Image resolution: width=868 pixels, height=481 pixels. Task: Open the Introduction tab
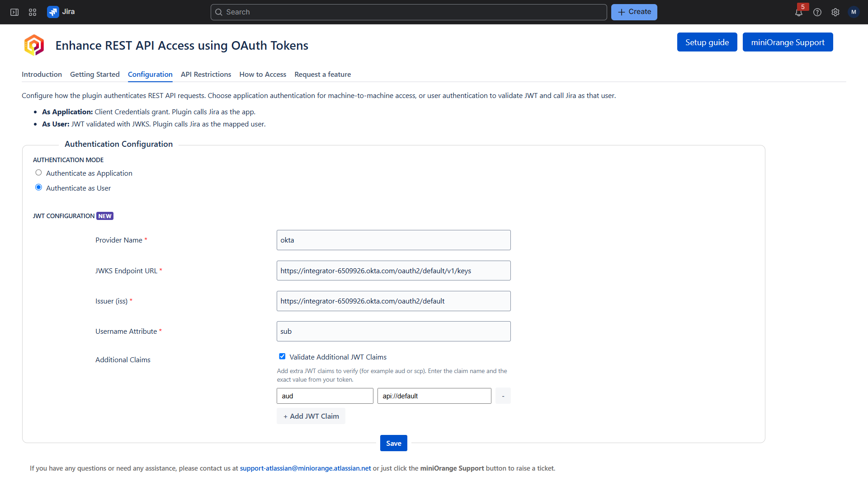pyautogui.click(x=42, y=75)
